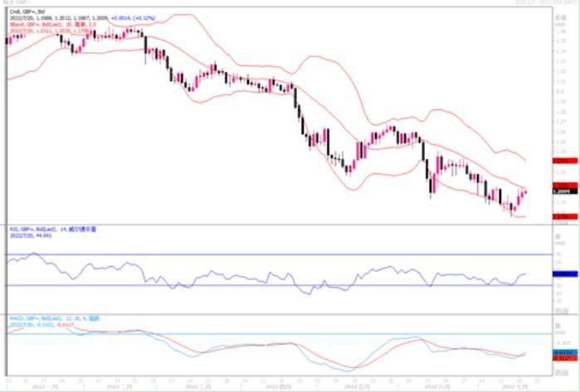580x392 pixels.
Task: Select the USD label on the price axis
Action: tap(560, 24)
